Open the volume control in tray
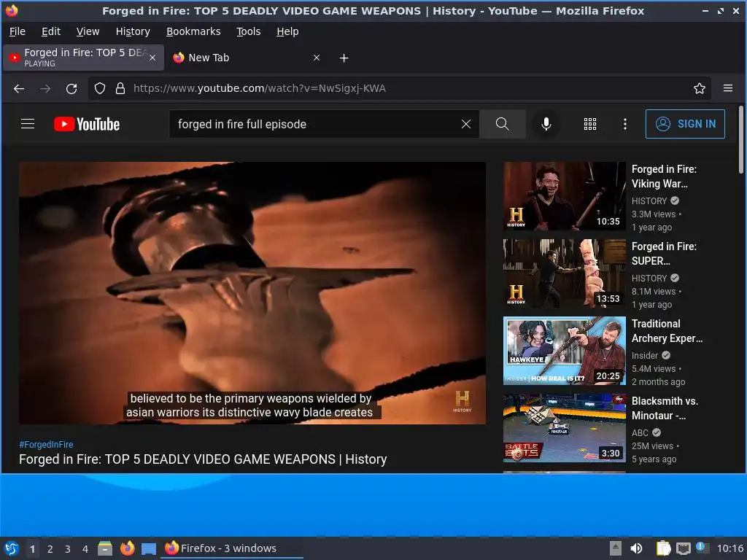Viewport: 747px width, 560px height. click(636, 548)
